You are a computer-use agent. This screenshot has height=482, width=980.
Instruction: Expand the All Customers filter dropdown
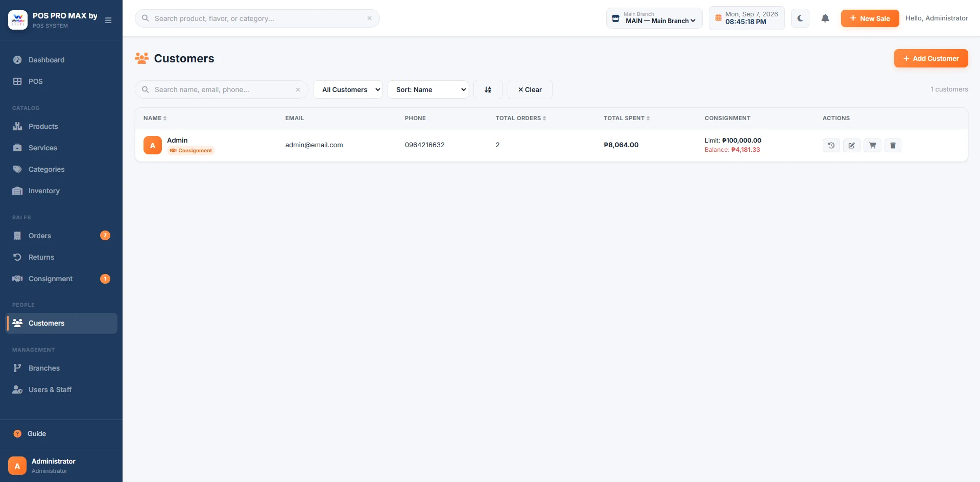click(x=348, y=89)
